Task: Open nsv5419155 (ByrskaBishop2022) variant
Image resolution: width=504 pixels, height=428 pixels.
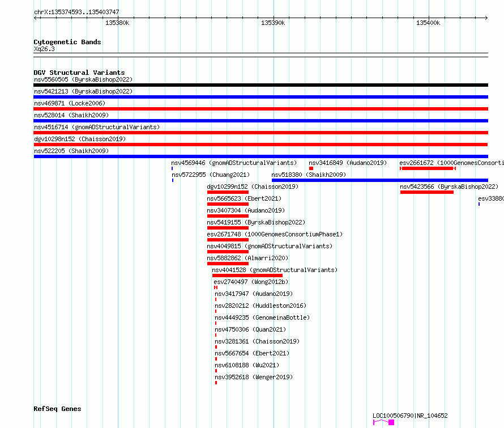Action: [x=256, y=222]
